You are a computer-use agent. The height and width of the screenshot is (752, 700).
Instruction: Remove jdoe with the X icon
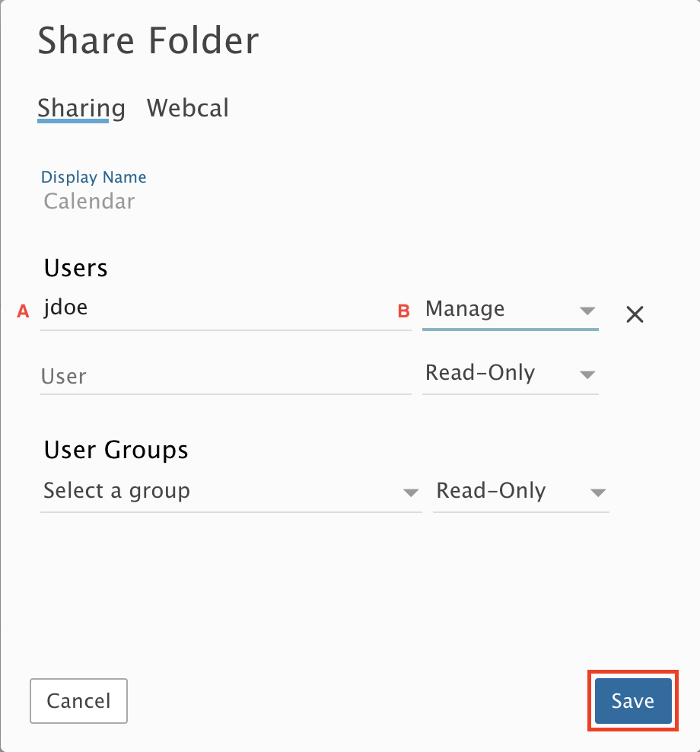pos(635,314)
